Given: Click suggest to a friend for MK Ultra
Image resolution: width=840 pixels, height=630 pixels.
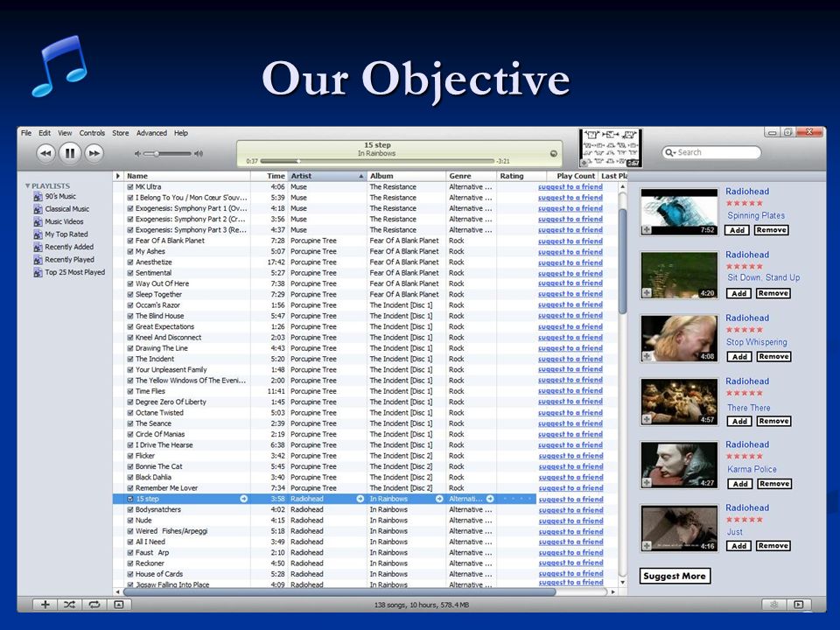Looking at the screenshot, I should 570,187.
